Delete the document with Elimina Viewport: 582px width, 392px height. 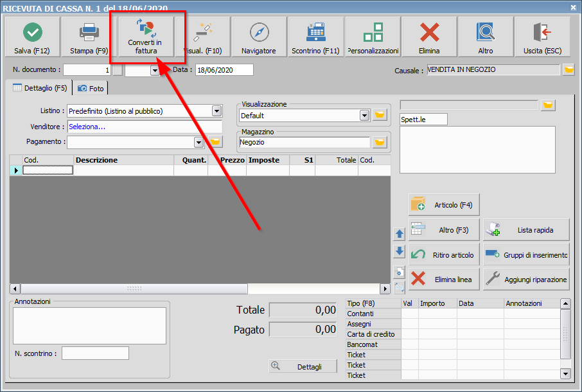point(430,37)
